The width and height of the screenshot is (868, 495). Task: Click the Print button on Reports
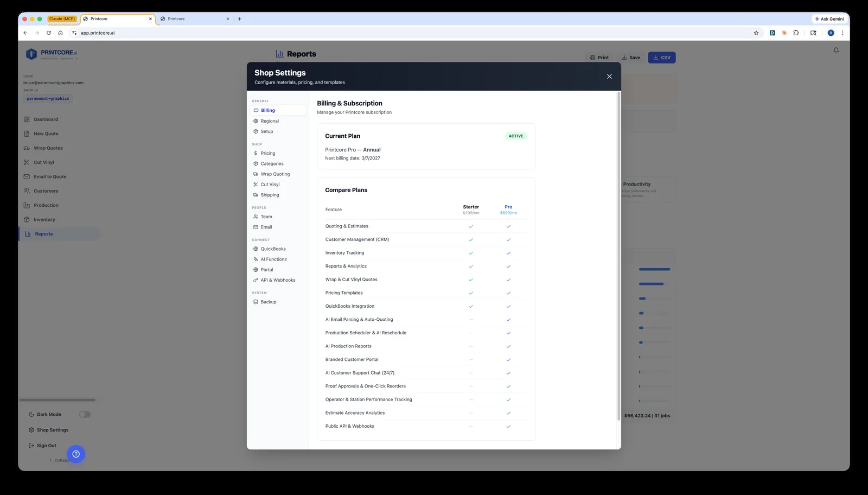pyautogui.click(x=599, y=58)
